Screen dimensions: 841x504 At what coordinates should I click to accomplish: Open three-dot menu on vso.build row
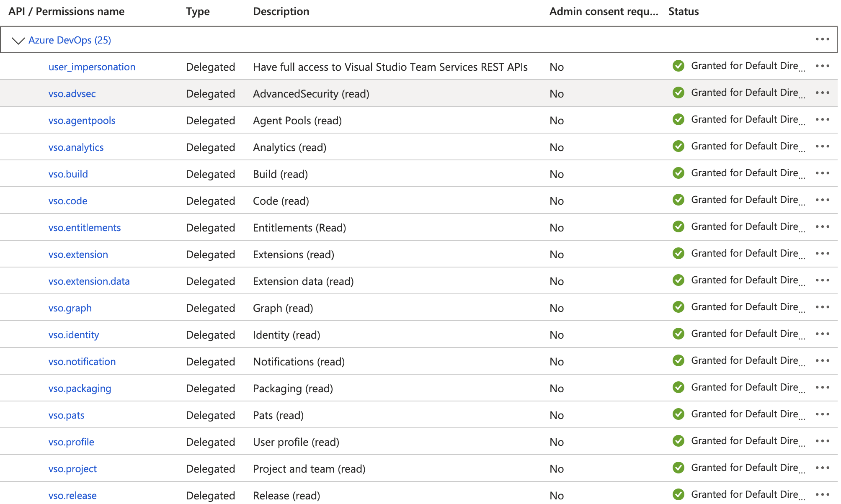(822, 173)
